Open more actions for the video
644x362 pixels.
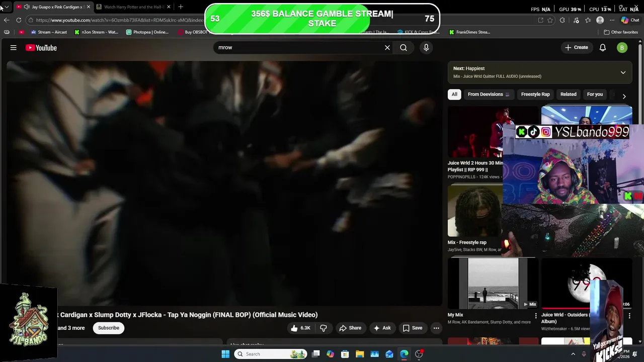tap(436, 328)
